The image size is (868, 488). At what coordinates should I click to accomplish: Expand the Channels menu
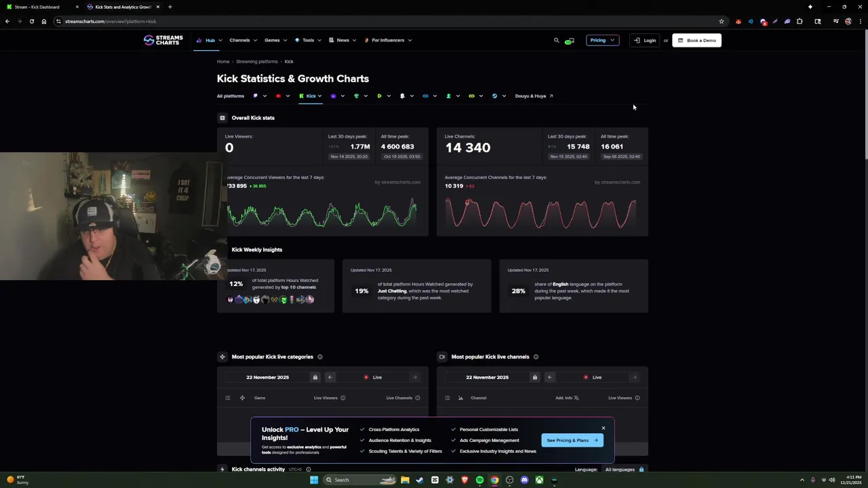coord(243,40)
